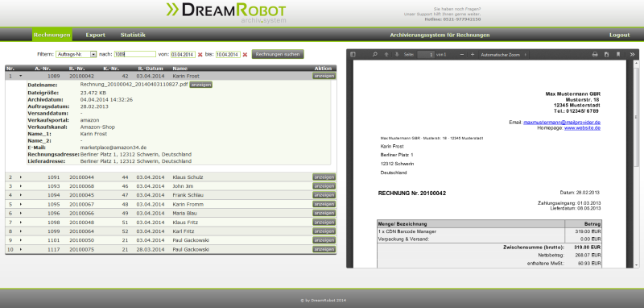The image size is (644, 308).
Task: Expand row 2 Klaus Schulz details
Action: tap(20, 177)
